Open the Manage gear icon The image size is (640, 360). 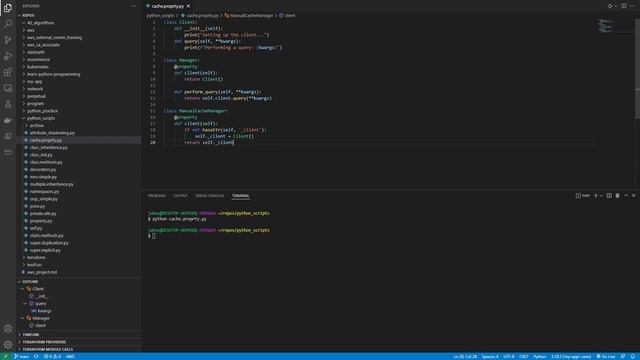(x=8, y=344)
